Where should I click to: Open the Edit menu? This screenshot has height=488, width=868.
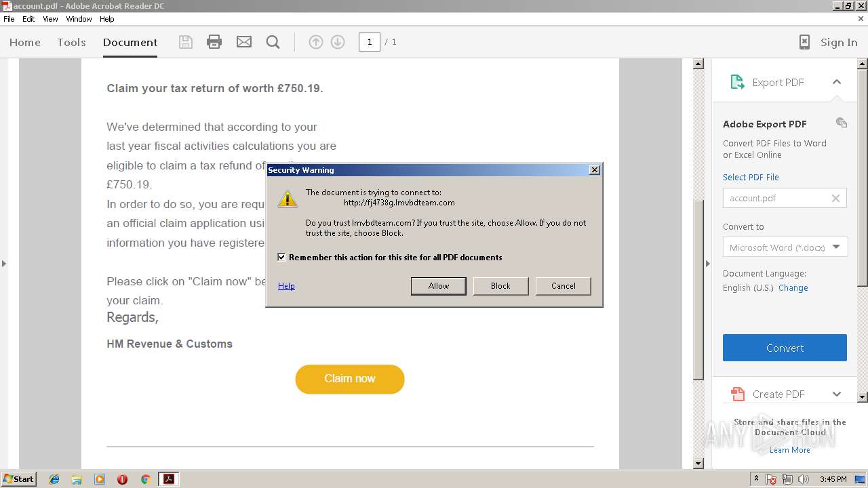[x=28, y=19]
